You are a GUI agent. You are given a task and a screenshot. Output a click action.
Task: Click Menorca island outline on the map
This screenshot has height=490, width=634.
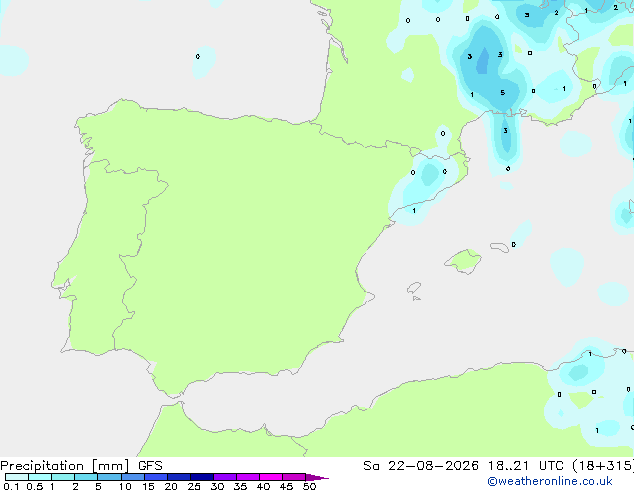point(500,247)
